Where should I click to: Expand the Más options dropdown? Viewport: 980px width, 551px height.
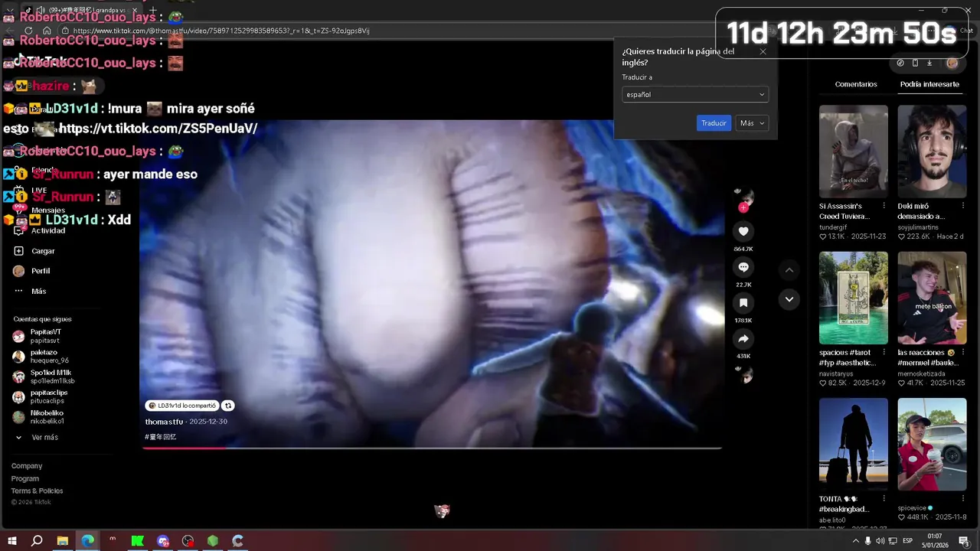click(752, 123)
